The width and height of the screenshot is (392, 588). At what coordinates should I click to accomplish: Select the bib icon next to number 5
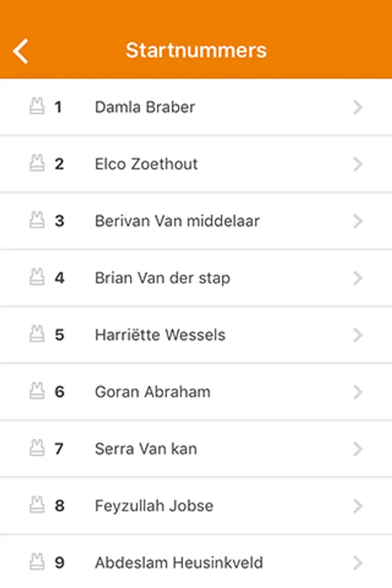coord(37,335)
